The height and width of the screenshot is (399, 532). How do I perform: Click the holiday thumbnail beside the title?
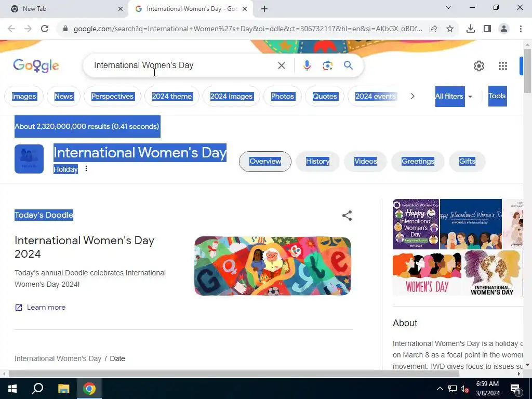click(29, 159)
